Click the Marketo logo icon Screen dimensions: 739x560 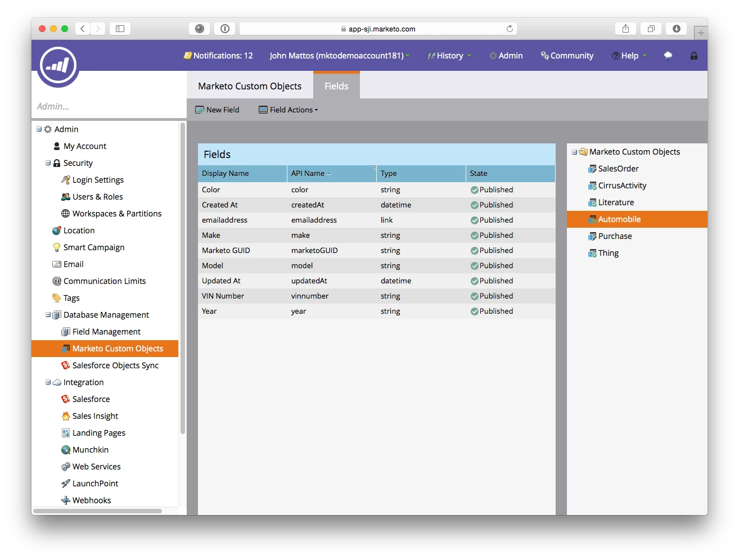tap(58, 66)
